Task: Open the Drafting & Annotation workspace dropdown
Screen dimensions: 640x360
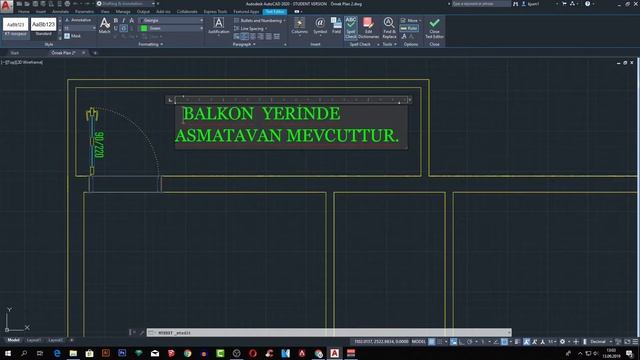Action: (x=127, y=4)
